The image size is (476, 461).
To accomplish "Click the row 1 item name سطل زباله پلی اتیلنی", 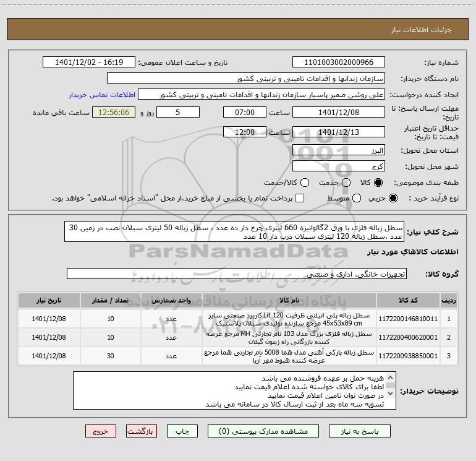I will [289, 319].
